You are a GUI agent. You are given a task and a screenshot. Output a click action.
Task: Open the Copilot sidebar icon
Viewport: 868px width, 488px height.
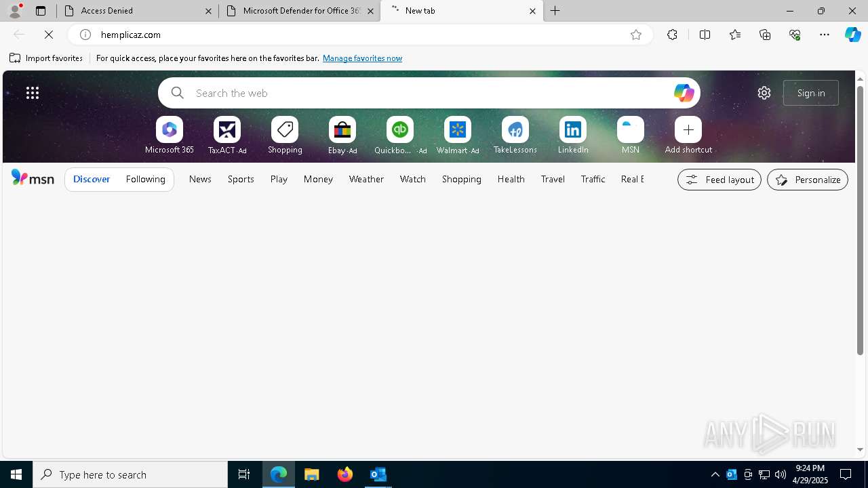852,35
